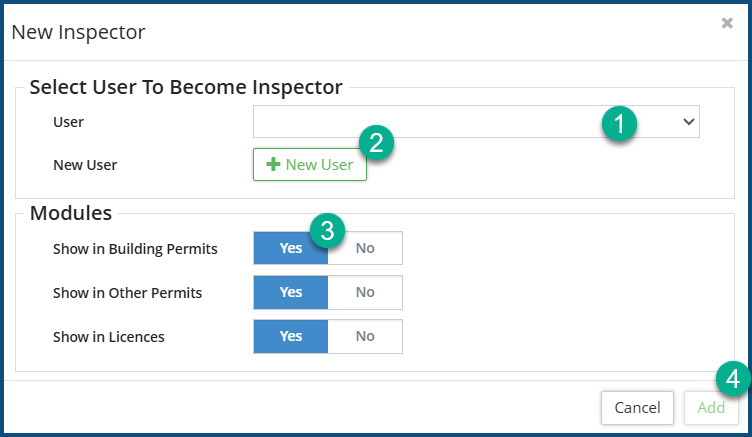Set Show in Building Permits to No
752x437 pixels.
point(365,248)
